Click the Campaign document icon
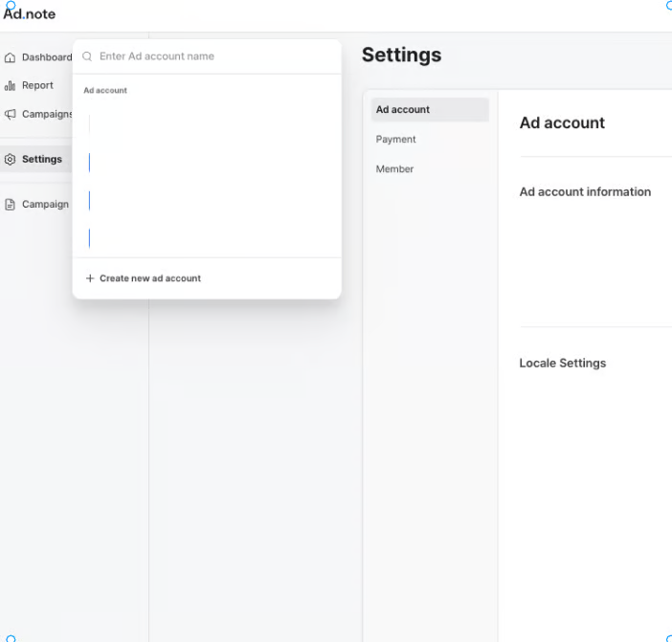 pyautogui.click(x=11, y=204)
